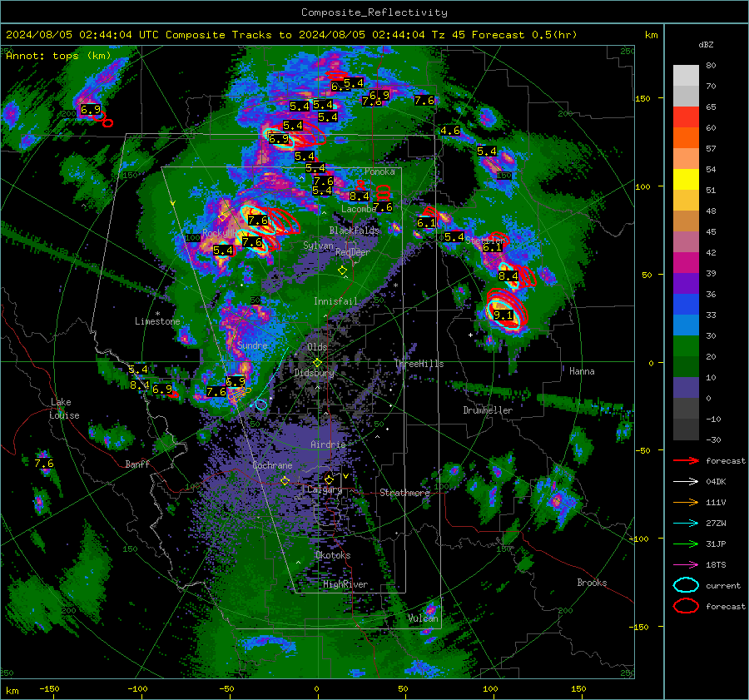Click the Lake Louise label

(x=64, y=409)
